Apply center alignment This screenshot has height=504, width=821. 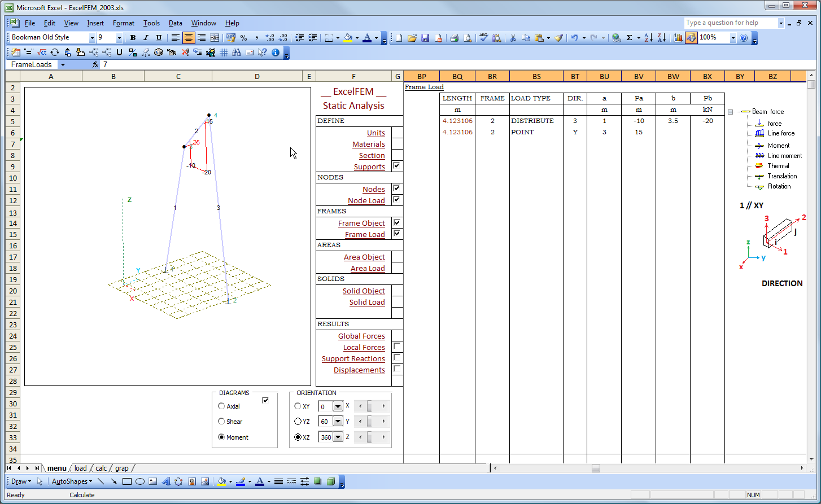(189, 38)
